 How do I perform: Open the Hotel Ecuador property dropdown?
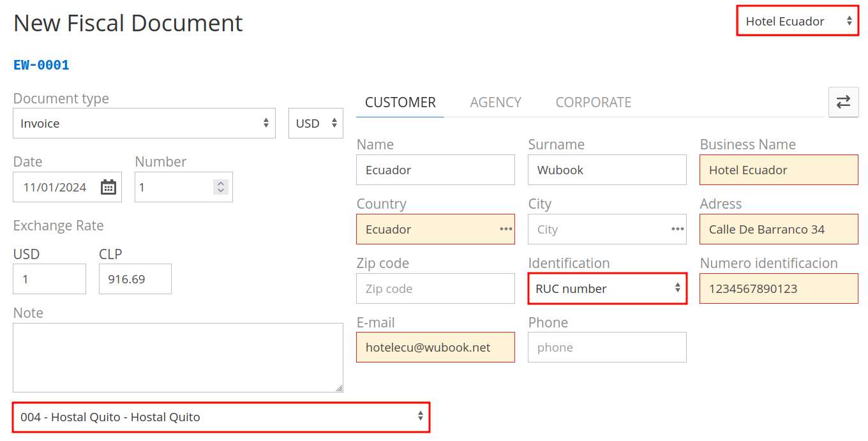pos(797,21)
